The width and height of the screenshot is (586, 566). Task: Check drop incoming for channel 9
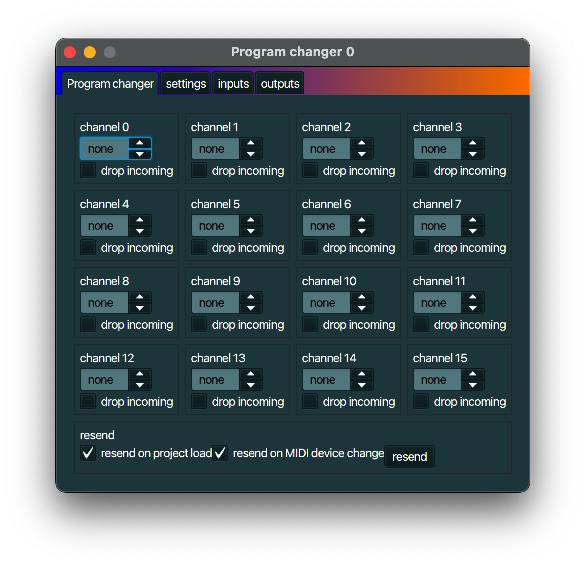[x=199, y=324]
